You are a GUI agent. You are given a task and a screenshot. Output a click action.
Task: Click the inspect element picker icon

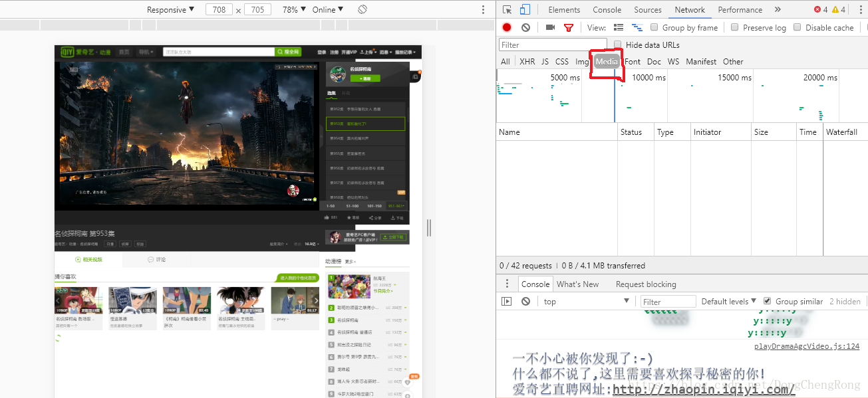point(507,10)
